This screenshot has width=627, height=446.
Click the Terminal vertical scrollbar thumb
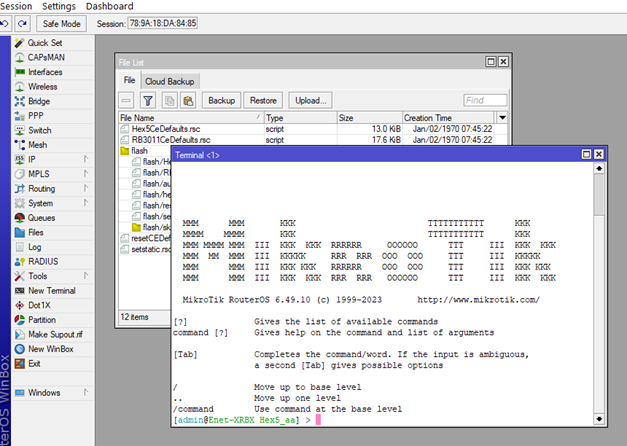(x=599, y=195)
